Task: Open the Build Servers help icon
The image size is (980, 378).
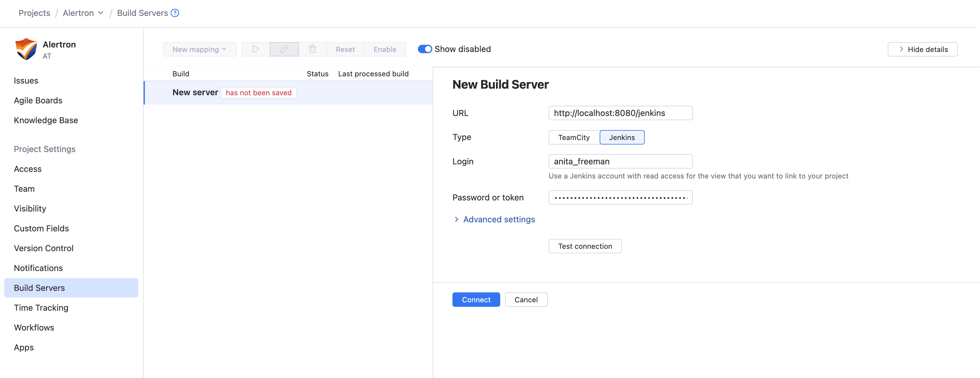Action: [175, 13]
